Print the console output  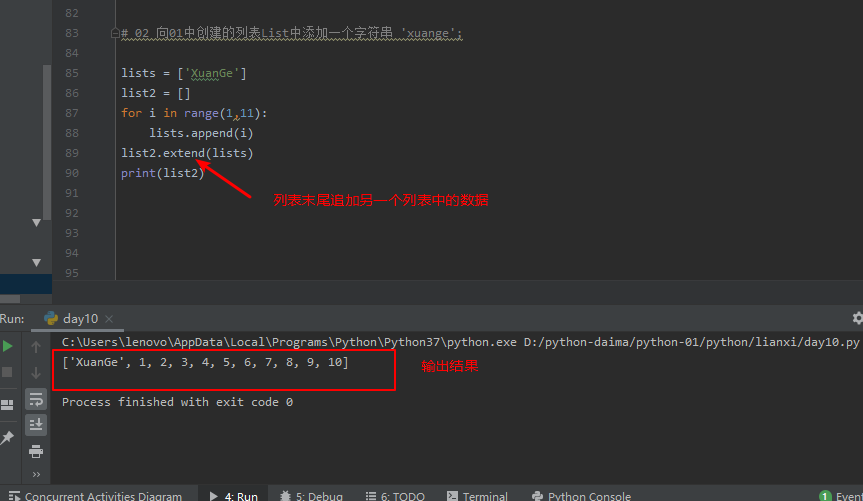36,451
